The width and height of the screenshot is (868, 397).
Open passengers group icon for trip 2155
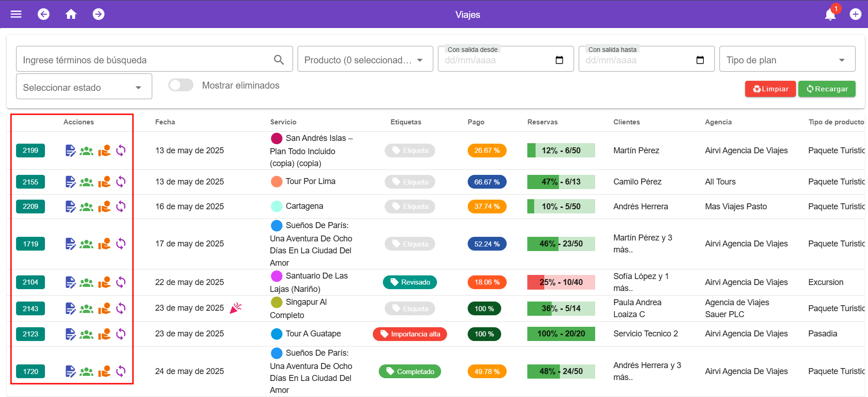[x=86, y=182]
